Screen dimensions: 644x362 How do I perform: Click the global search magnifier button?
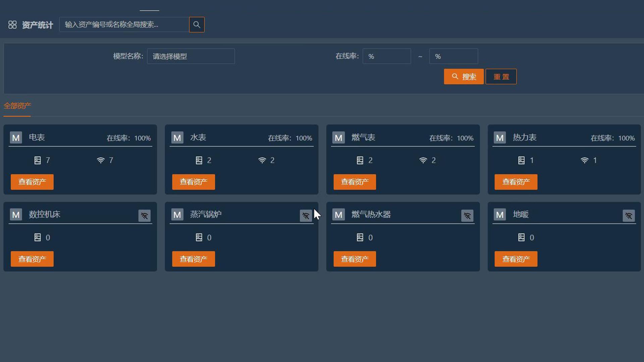(197, 24)
